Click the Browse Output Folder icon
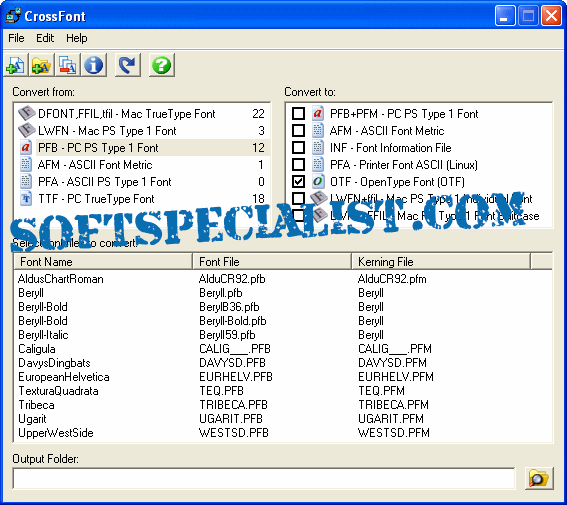The height and width of the screenshot is (505, 567). tap(539, 478)
